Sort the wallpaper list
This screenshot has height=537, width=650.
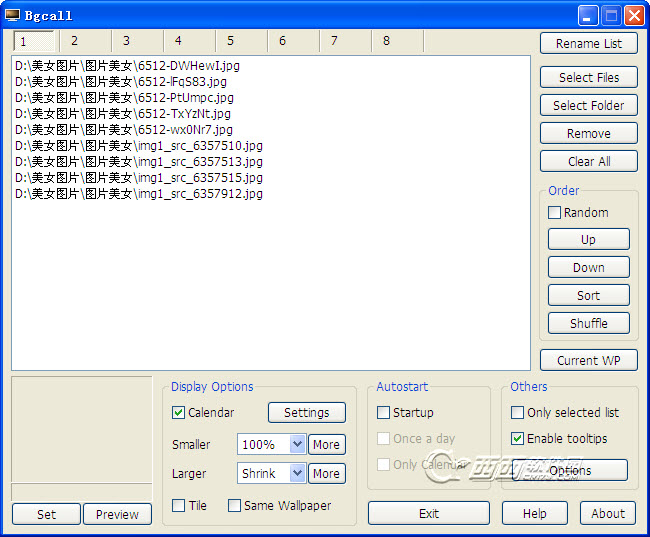[x=589, y=295]
